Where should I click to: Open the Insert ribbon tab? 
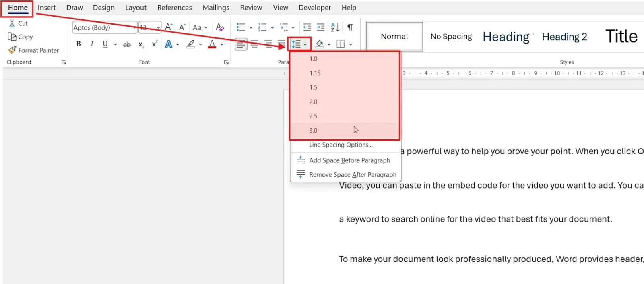pos(47,8)
